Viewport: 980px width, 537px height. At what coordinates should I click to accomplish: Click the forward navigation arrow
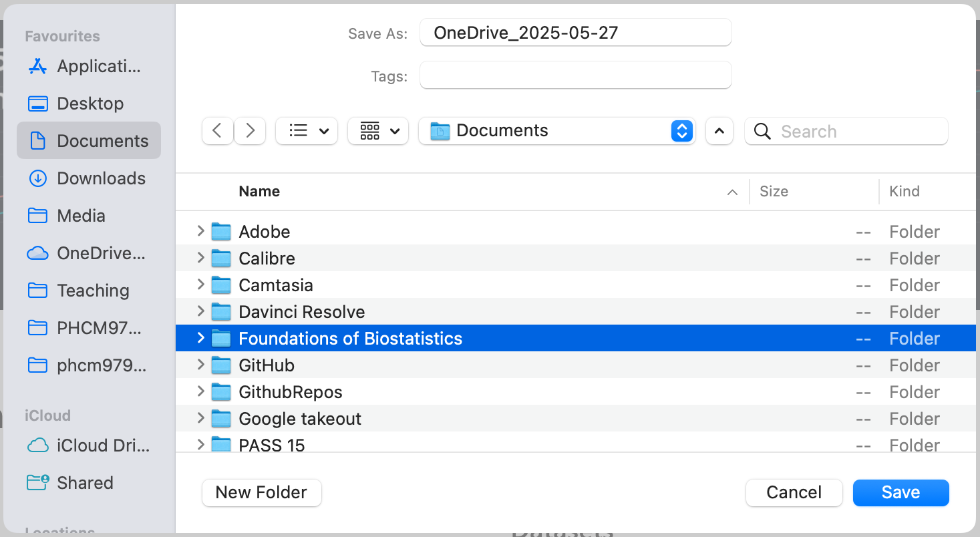coord(250,131)
